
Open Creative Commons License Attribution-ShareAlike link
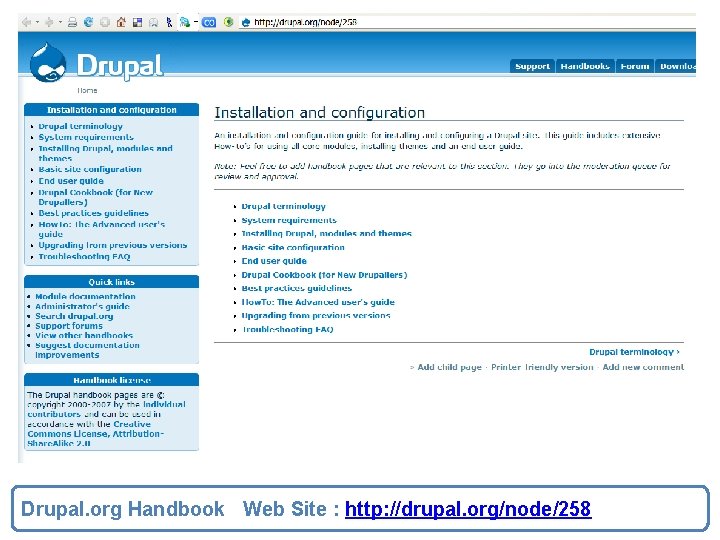coord(96,434)
